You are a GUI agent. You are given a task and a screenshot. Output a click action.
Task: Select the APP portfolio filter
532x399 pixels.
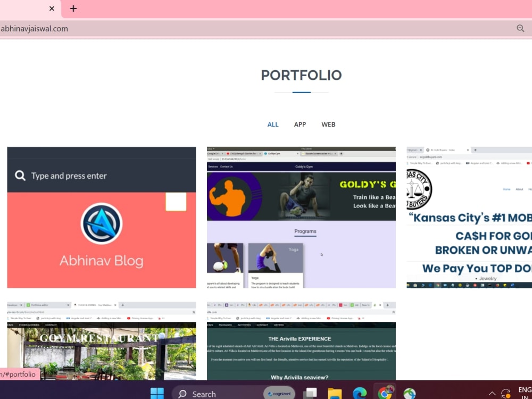point(300,124)
